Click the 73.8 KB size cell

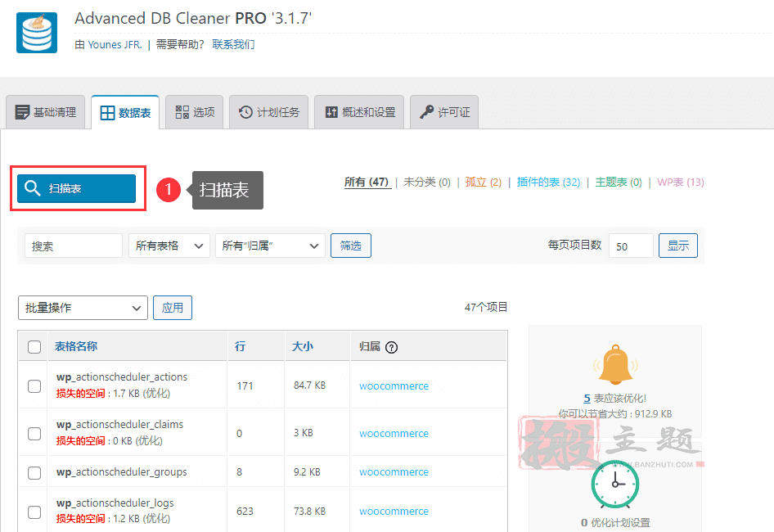(x=309, y=512)
